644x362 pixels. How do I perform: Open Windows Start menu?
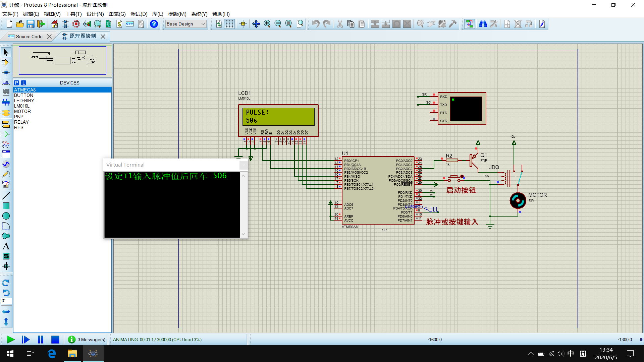tap(10, 354)
